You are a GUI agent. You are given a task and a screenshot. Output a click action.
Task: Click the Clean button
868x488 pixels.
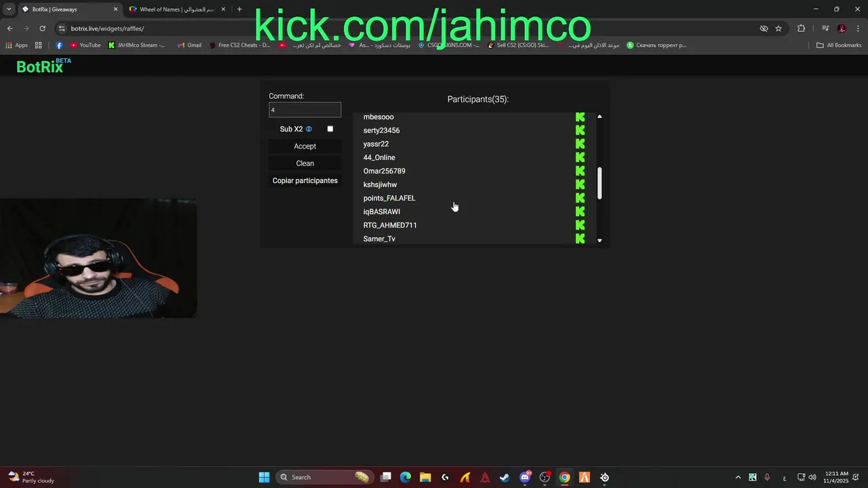point(305,163)
